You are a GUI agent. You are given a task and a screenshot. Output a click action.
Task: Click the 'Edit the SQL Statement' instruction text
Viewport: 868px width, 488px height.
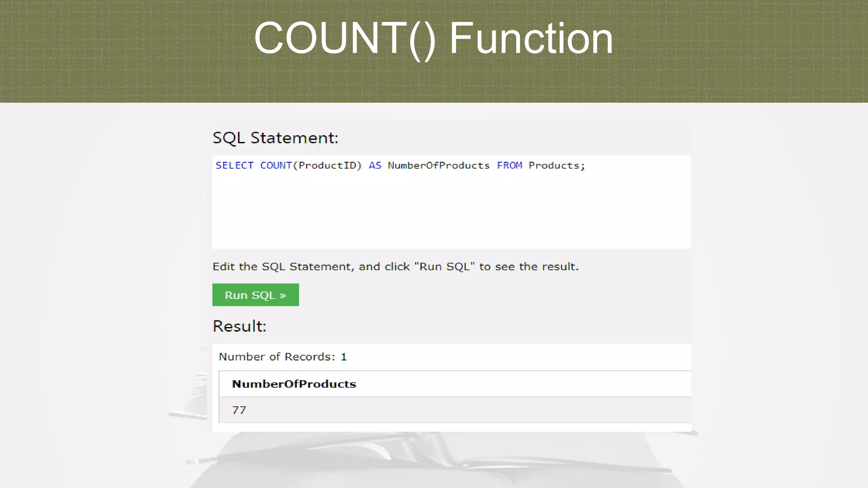tap(395, 266)
